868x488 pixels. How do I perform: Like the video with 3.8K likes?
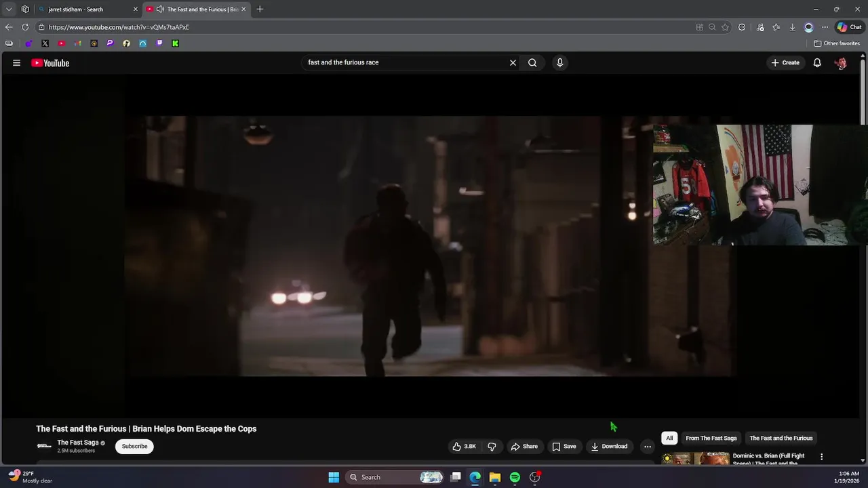(x=465, y=446)
